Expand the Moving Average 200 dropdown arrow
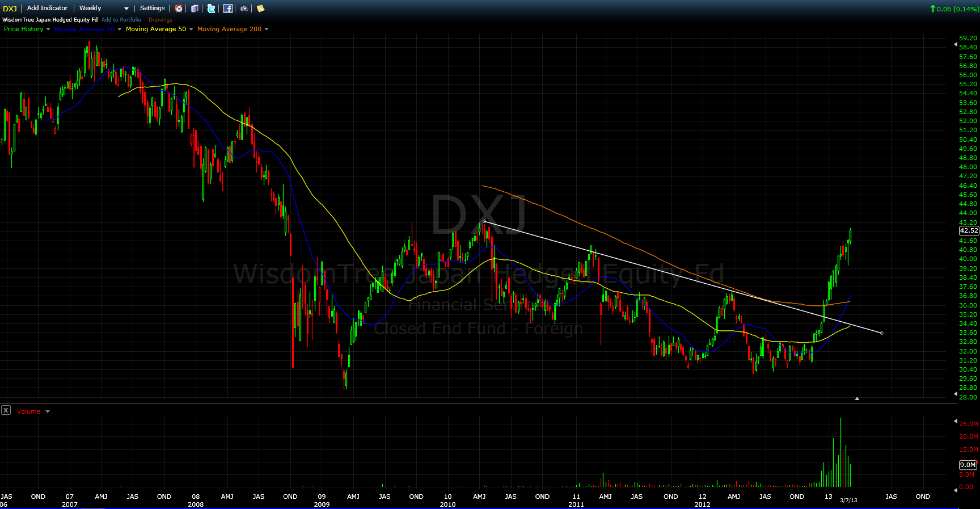Image resolution: width=980 pixels, height=509 pixels. click(x=267, y=30)
